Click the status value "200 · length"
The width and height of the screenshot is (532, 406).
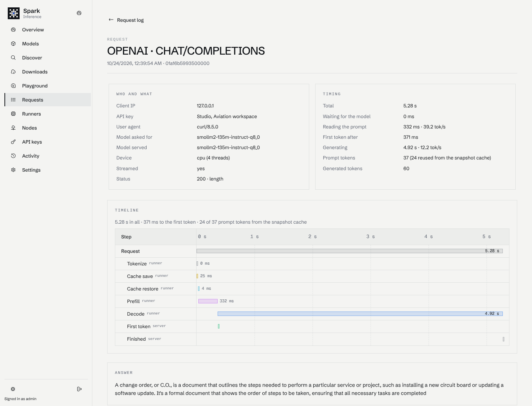coord(210,179)
